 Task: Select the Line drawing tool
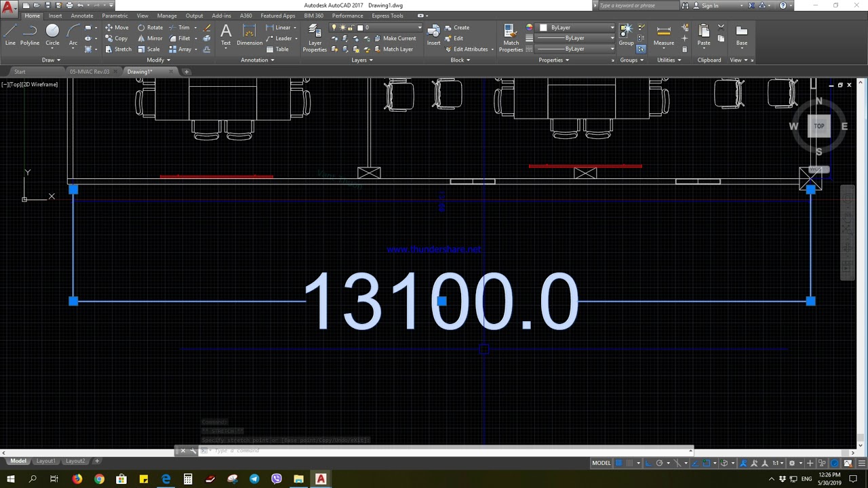point(10,35)
